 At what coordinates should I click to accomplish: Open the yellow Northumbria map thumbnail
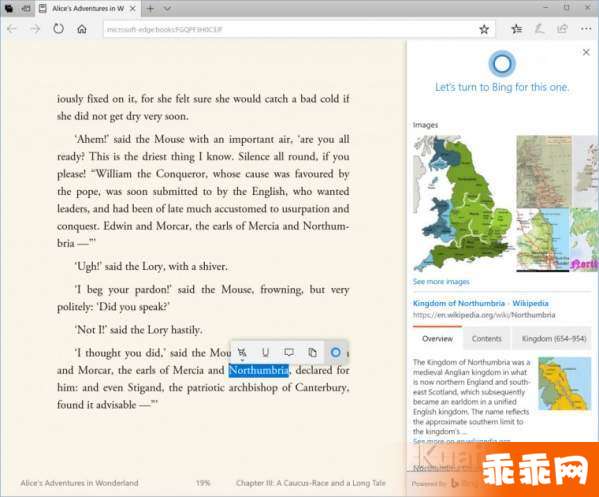(x=564, y=384)
